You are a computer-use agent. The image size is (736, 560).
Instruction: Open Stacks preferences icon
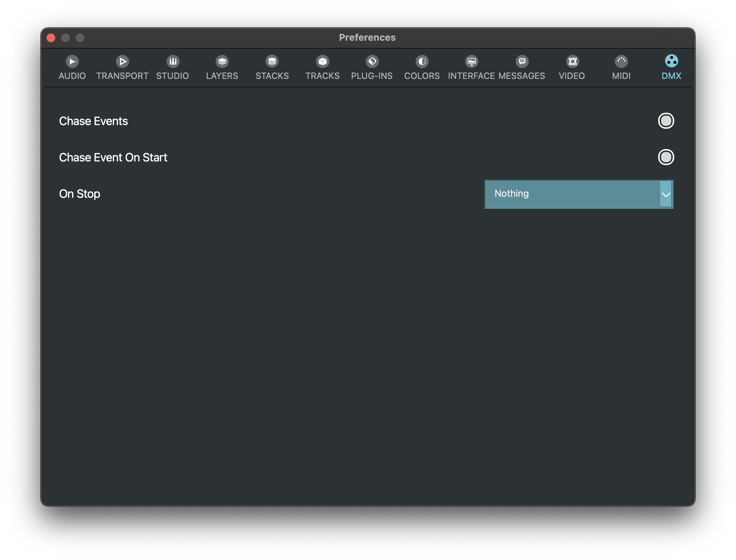coord(272,61)
